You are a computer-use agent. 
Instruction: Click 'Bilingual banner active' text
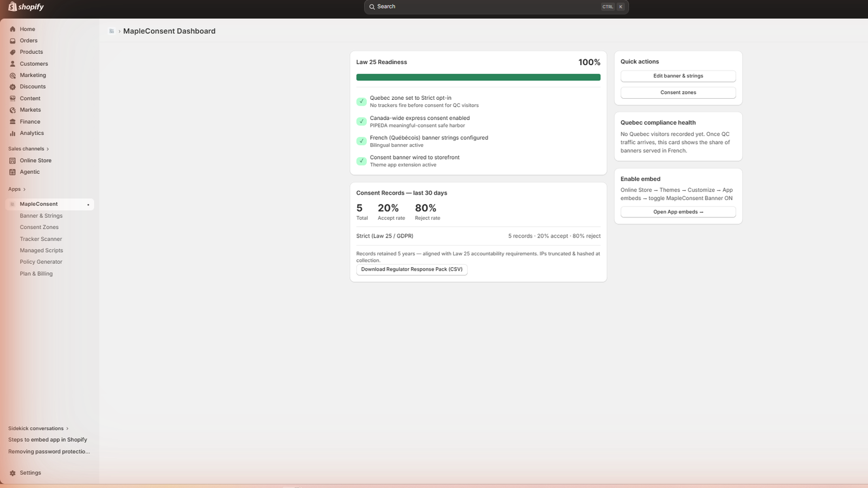click(397, 145)
